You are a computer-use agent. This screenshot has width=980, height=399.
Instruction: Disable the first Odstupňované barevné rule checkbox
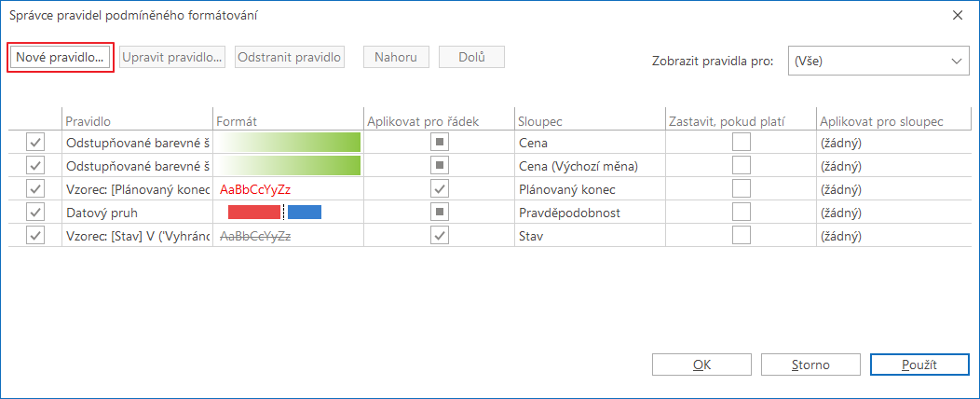pos(35,144)
